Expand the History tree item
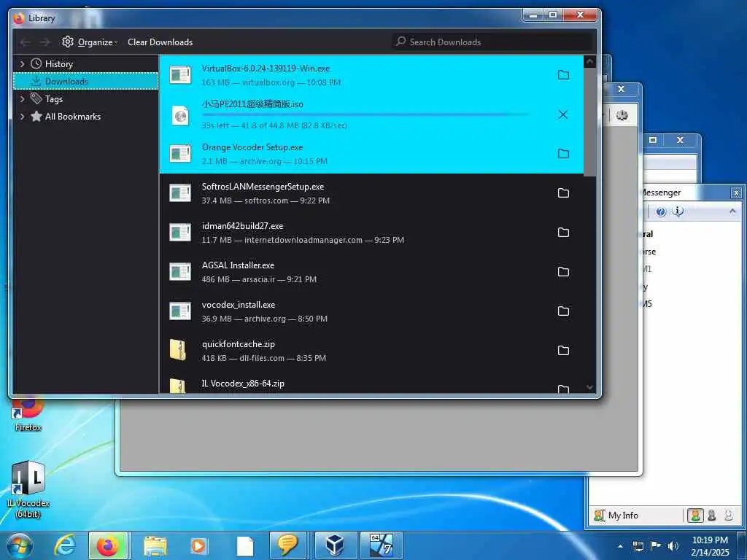The height and width of the screenshot is (560, 747). click(23, 64)
